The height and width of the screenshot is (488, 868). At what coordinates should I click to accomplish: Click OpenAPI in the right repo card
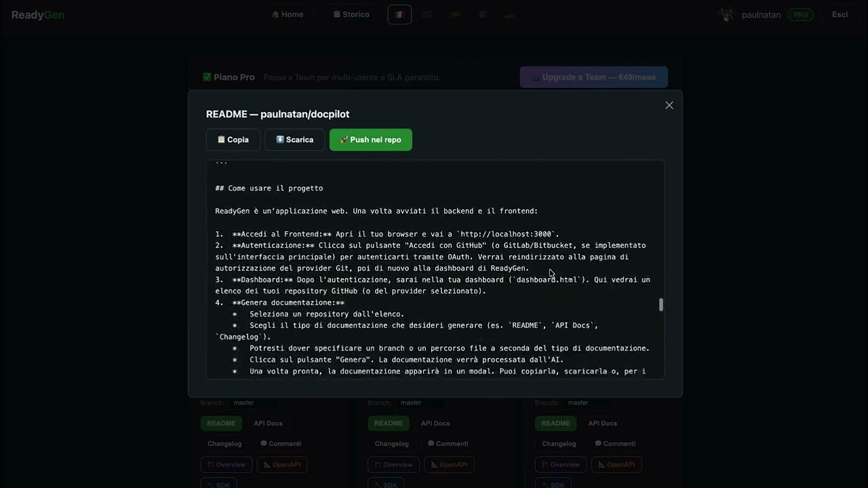[617, 464]
